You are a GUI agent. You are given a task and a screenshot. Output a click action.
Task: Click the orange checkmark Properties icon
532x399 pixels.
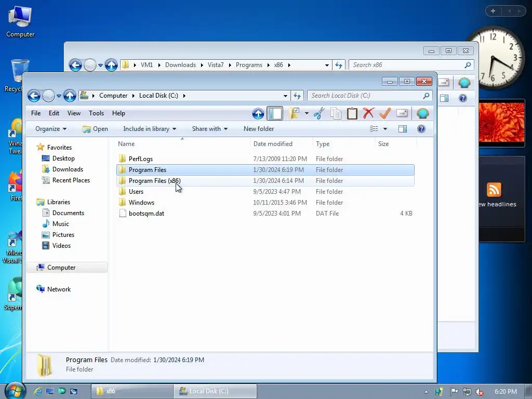pyautogui.click(x=385, y=113)
